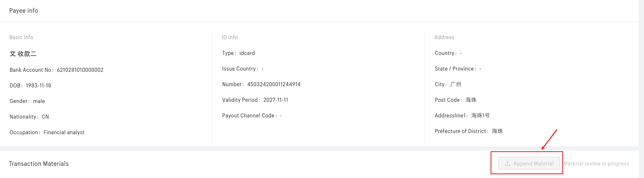Select the Payee info heading

24,11
